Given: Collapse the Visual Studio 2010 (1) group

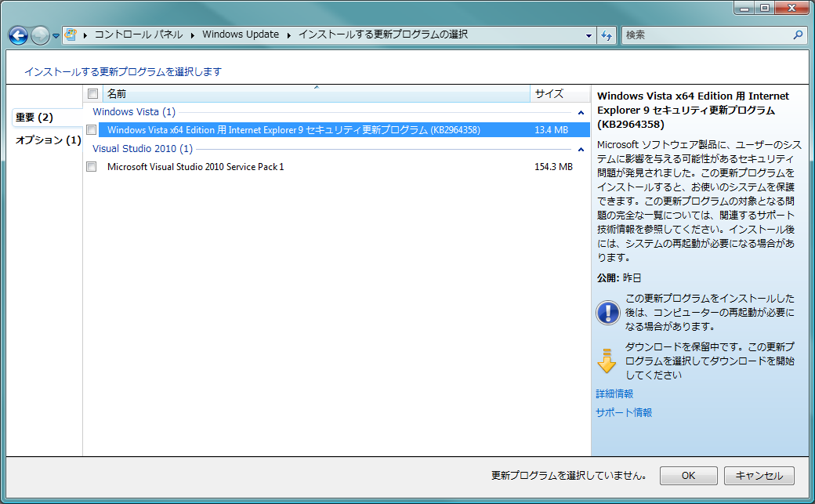Looking at the screenshot, I should [581, 149].
